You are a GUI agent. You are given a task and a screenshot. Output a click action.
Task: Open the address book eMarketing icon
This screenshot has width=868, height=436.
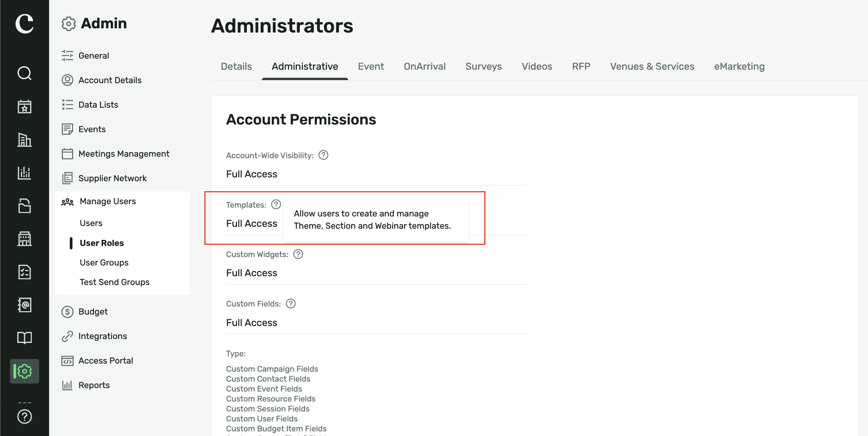[x=25, y=305]
